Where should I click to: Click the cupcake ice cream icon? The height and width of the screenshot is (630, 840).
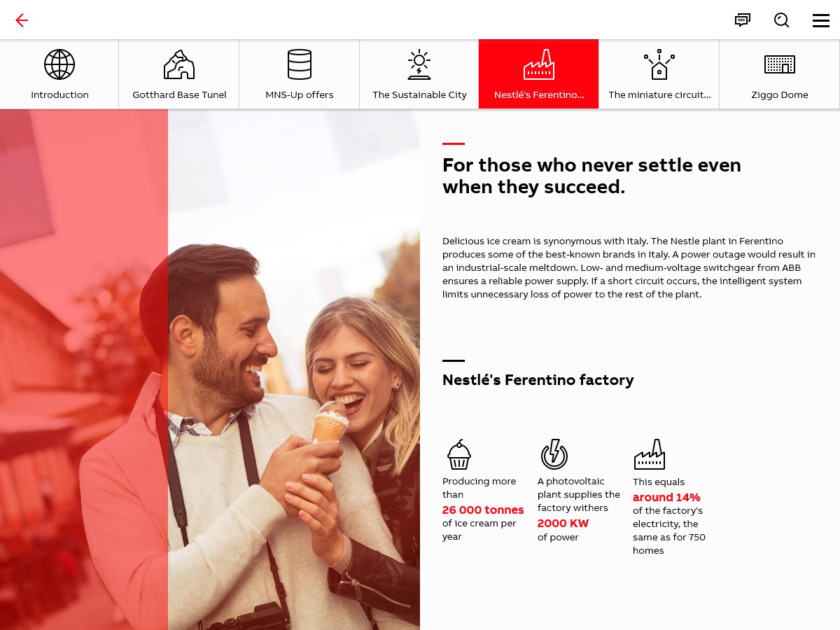[x=459, y=454]
